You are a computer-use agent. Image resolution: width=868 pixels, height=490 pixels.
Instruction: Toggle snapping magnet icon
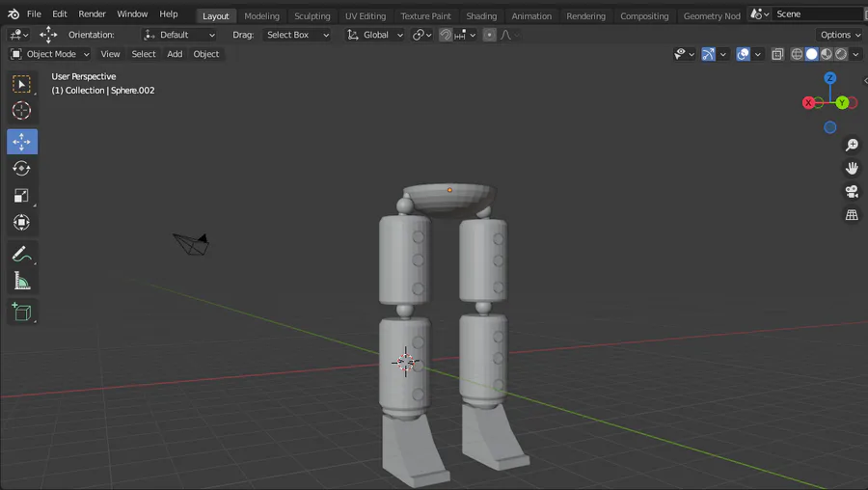point(445,35)
